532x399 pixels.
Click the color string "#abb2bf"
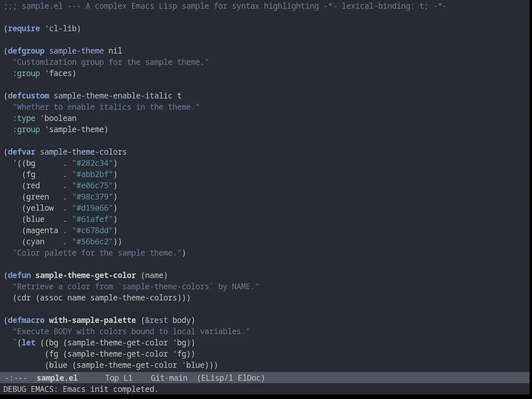coord(92,174)
